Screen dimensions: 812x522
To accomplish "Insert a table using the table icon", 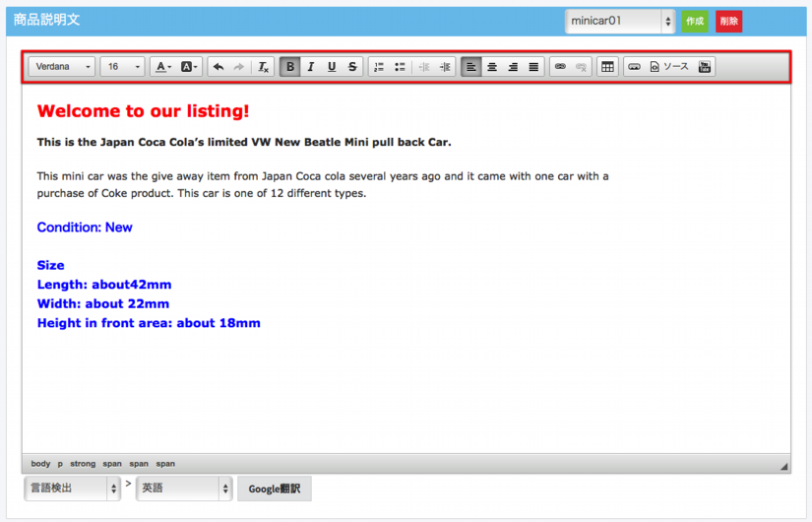I will 607,67.
